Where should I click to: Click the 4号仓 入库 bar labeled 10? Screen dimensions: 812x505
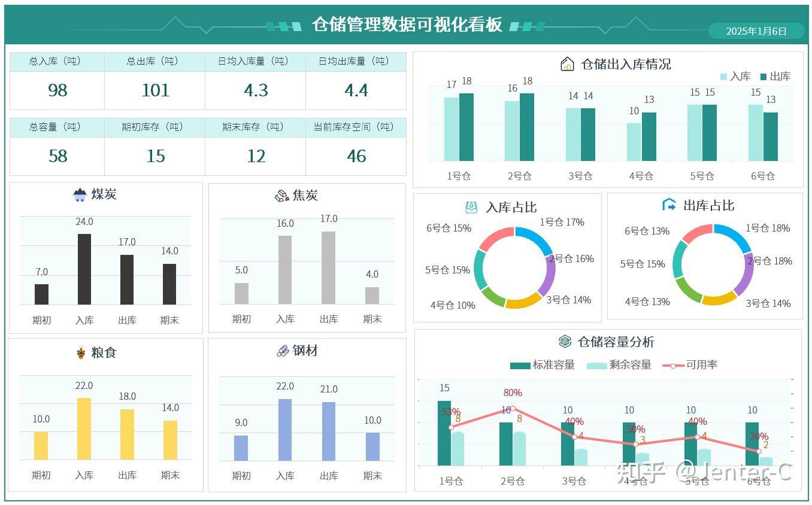click(634, 142)
